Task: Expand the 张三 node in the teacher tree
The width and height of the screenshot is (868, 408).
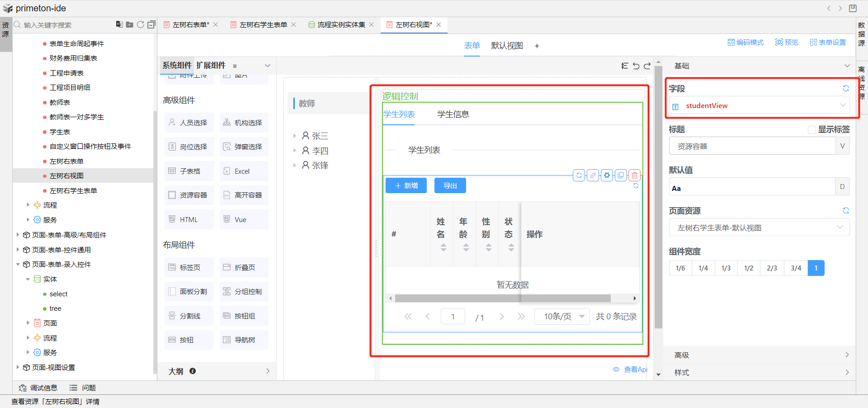Action: 294,136
